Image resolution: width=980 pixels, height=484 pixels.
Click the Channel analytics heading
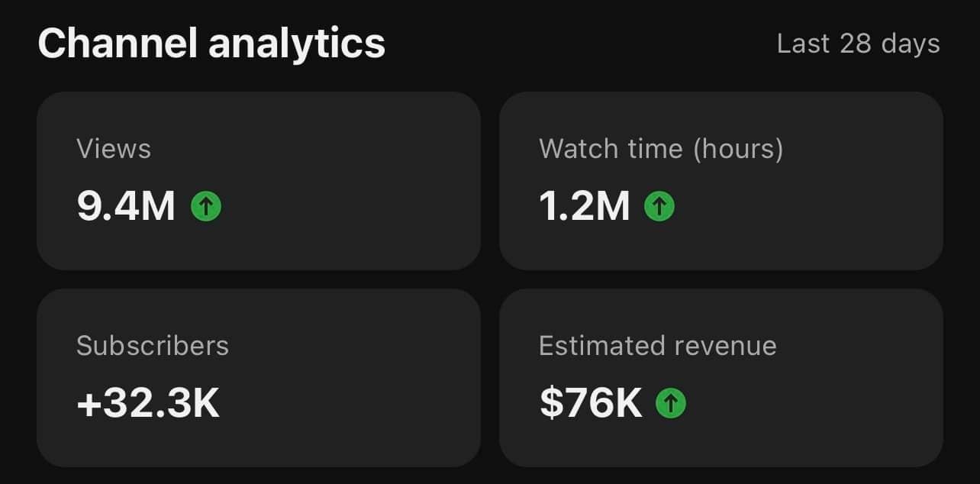pos(211,44)
